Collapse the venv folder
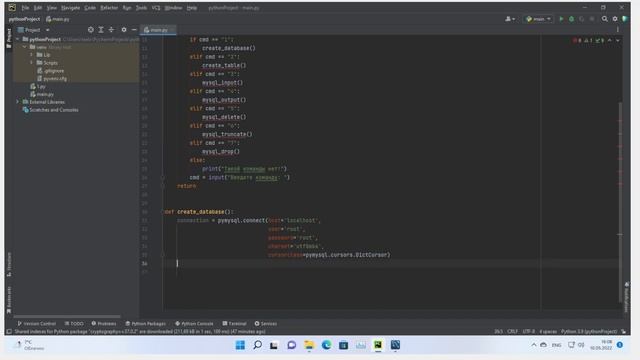The height and width of the screenshot is (360, 640). click(x=24, y=47)
